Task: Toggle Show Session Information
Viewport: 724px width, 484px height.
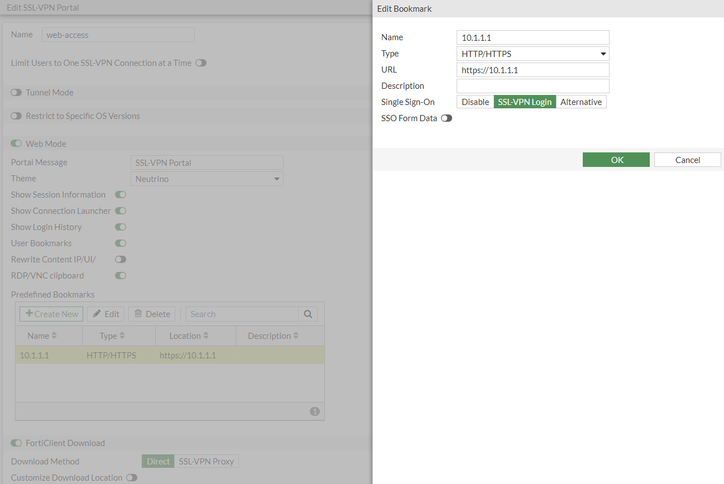Action: pyautogui.click(x=121, y=195)
